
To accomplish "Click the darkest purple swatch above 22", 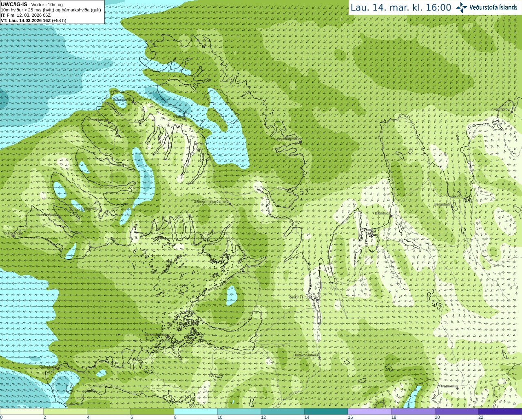I will [500, 411].
